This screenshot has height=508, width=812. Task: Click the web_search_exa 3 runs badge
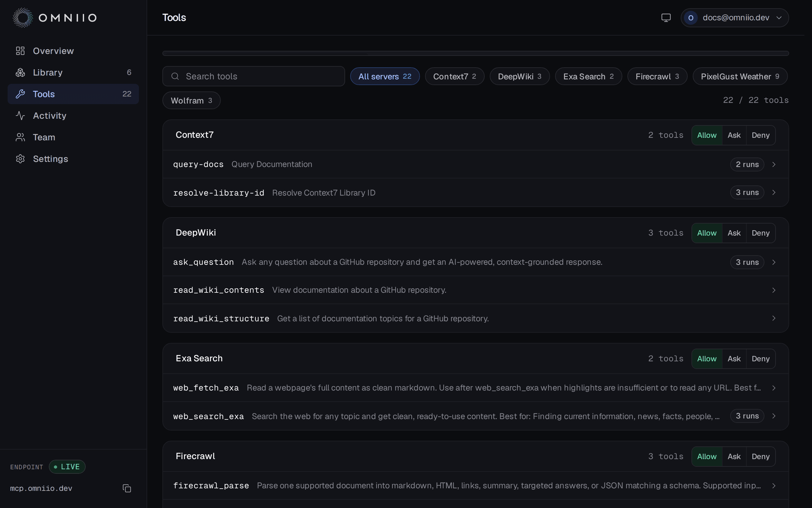pyautogui.click(x=747, y=416)
